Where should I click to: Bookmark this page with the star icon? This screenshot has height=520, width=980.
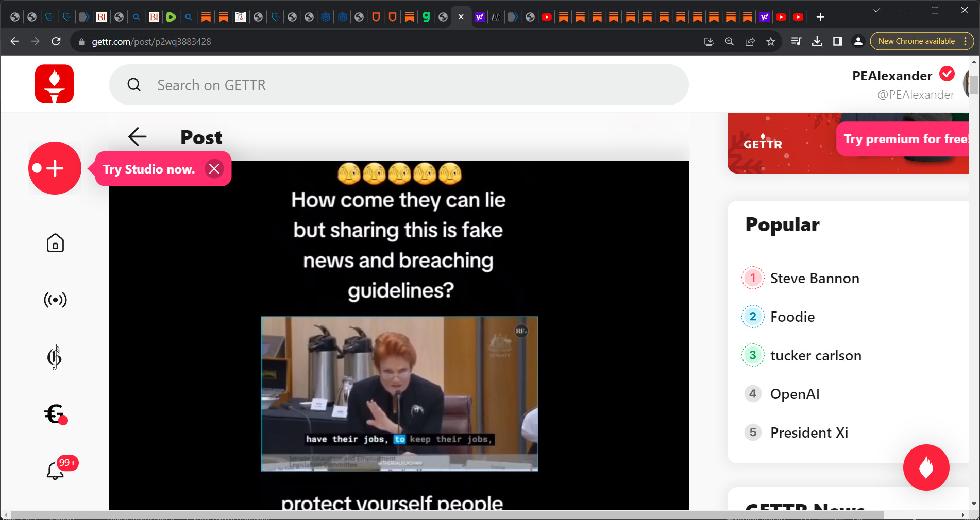coord(771,42)
